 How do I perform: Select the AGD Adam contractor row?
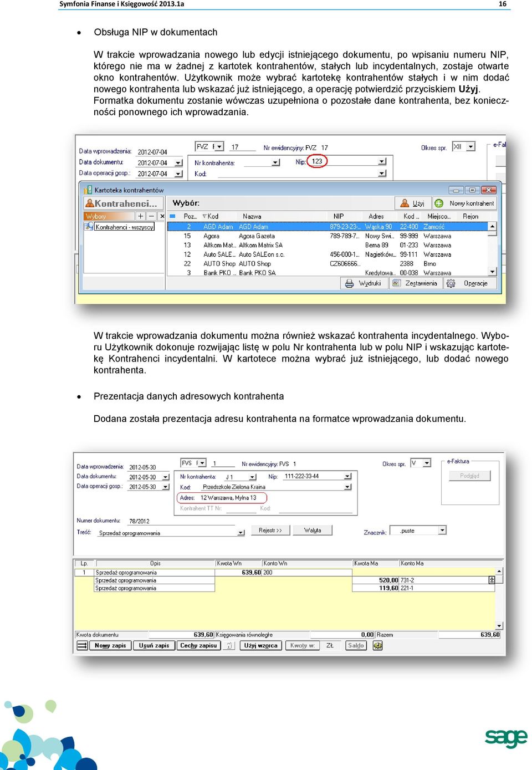click(327, 226)
